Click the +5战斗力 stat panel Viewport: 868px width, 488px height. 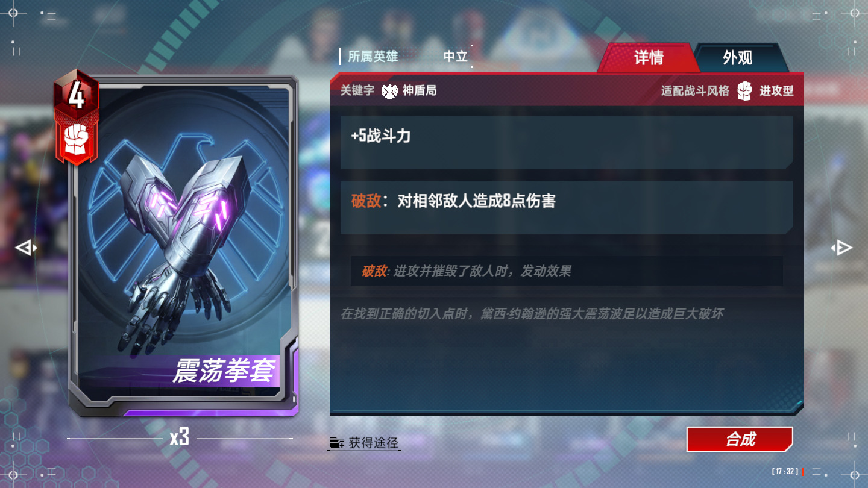tap(567, 142)
